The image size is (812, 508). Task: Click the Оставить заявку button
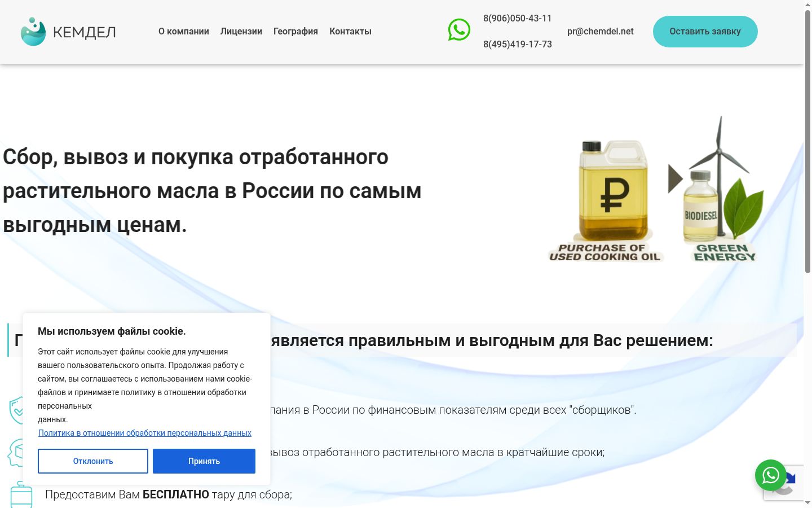point(705,32)
